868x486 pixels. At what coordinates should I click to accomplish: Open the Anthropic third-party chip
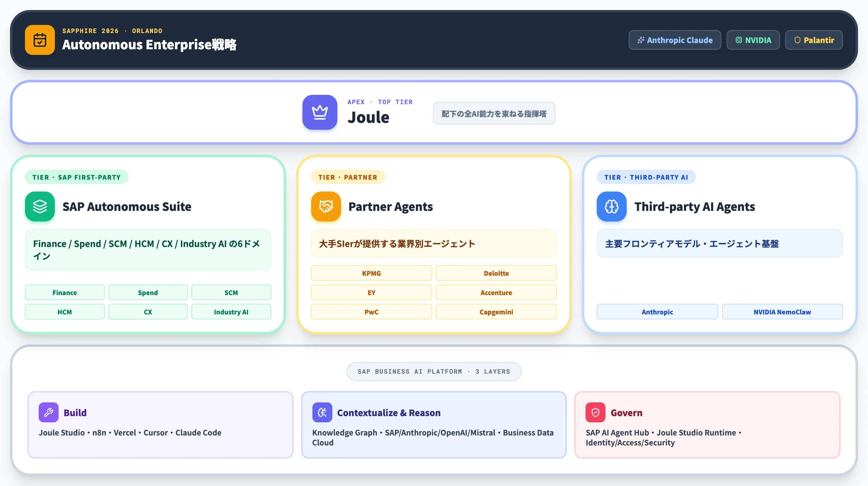coord(657,312)
